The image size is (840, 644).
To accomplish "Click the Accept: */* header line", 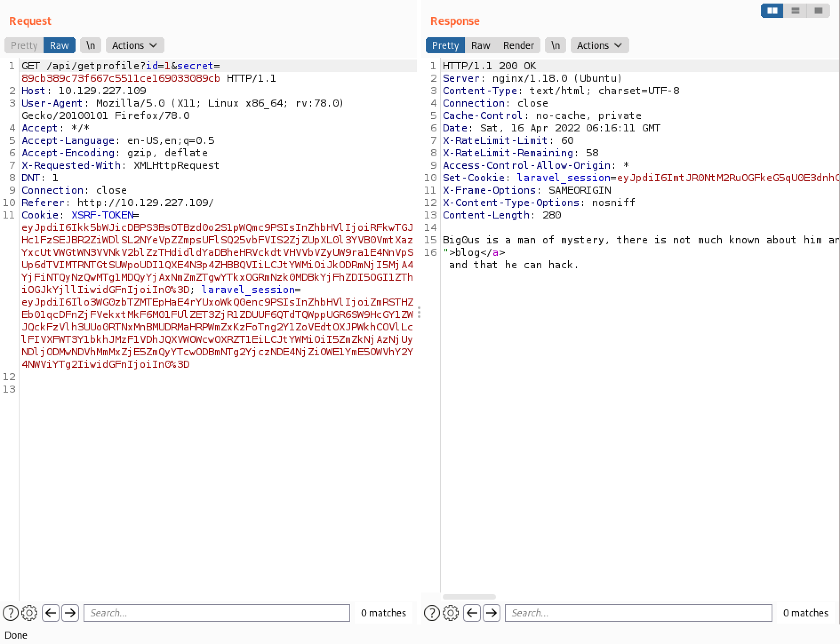I will pos(56,128).
